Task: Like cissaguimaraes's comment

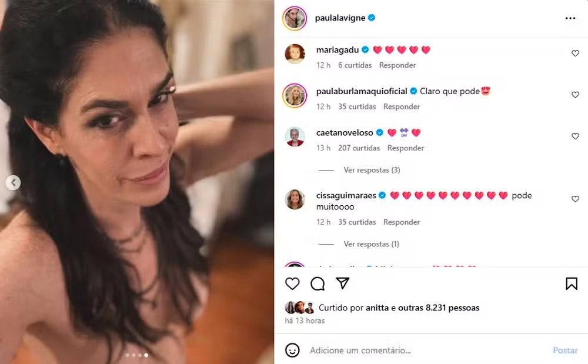Action: (x=575, y=199)
